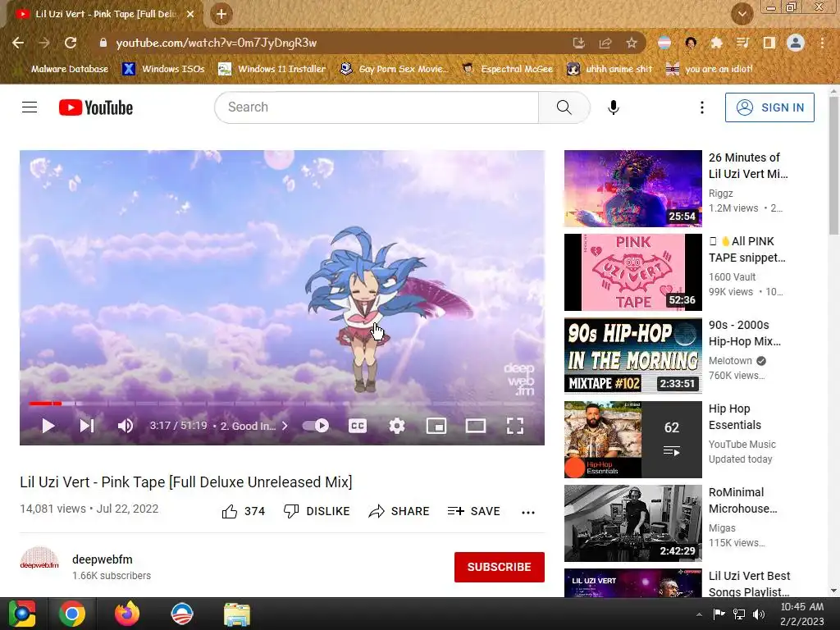Bookmark this page with star icon
The width and height of the screenshot is (840, 630).
(632, 43)
